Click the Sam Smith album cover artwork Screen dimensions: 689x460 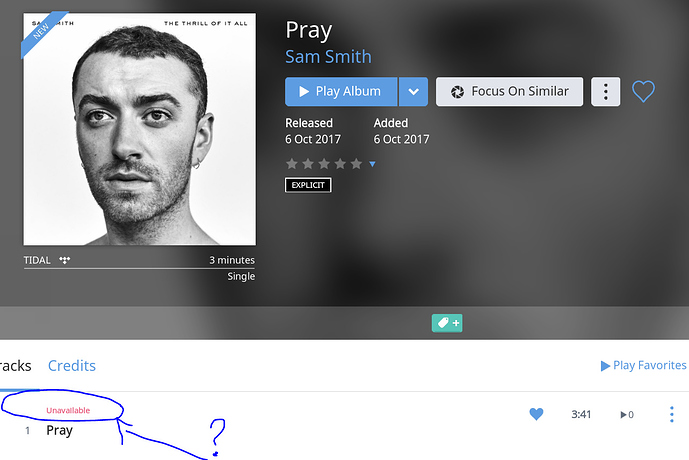[140, 129]
